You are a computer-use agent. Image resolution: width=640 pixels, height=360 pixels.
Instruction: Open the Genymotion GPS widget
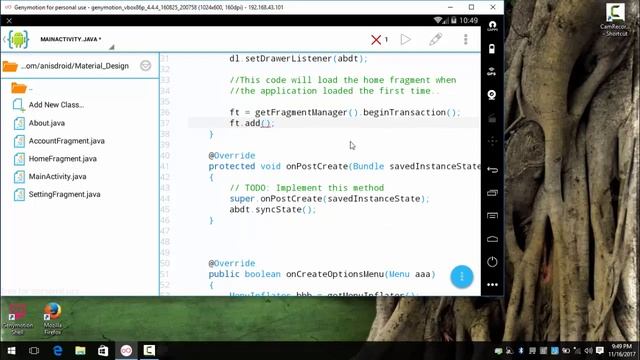(492, 72)
